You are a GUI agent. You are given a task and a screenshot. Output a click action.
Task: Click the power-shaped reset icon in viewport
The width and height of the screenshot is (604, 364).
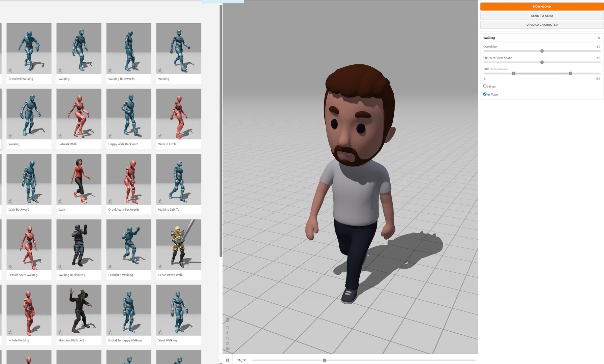[228, 343]
